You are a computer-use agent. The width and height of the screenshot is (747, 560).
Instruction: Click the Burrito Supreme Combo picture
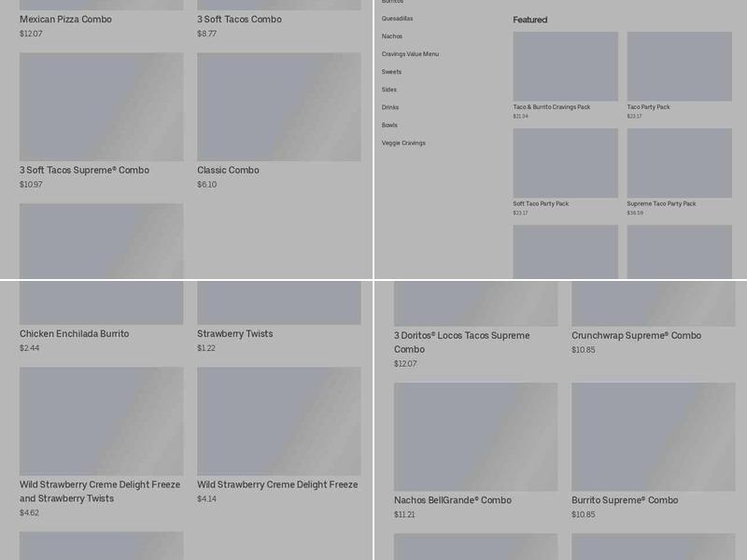653,436
